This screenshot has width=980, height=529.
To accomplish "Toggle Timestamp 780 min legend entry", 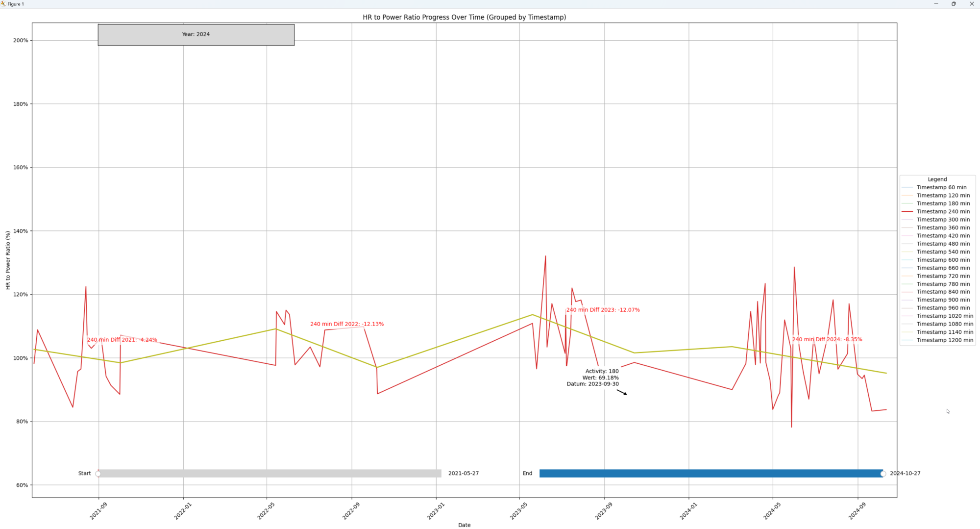I will pyautogui.click(x=935, y=284).
